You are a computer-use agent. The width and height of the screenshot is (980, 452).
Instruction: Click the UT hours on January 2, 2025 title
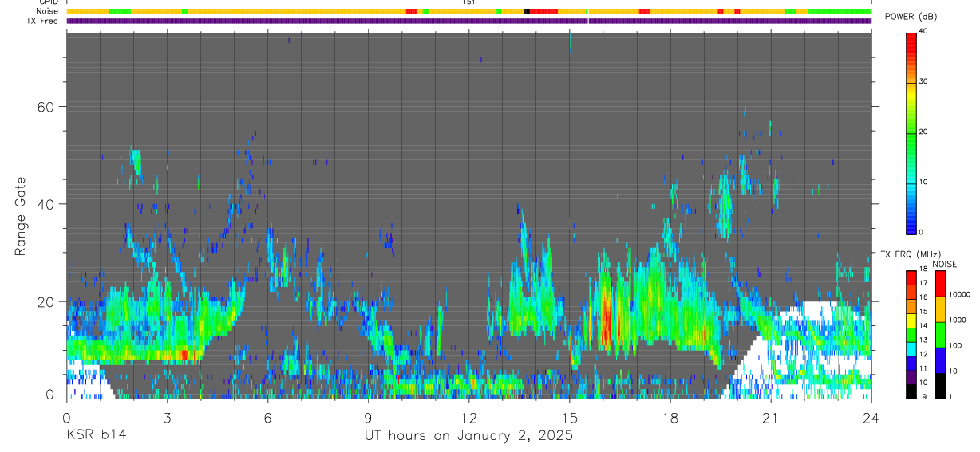point(468,436)
